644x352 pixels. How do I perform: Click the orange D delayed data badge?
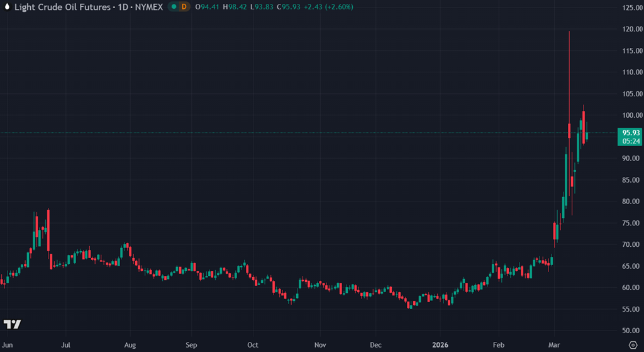pos(184,7)
